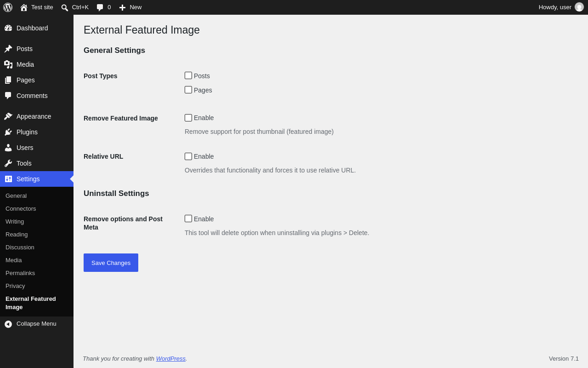Open the Plugins menu label

[27, 132]
